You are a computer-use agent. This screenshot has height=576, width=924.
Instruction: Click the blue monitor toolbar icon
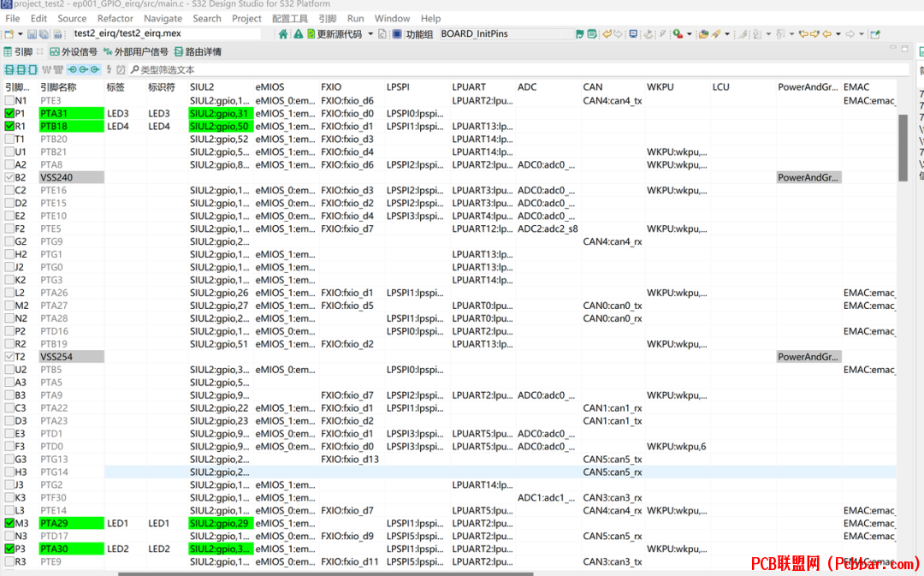pyautogui.click(x=633, y=34)
